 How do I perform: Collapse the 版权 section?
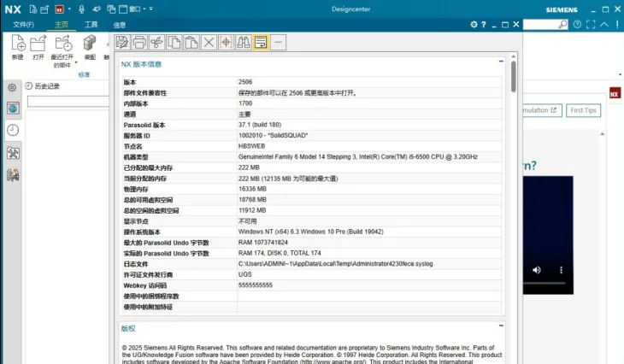coord(501,326)
